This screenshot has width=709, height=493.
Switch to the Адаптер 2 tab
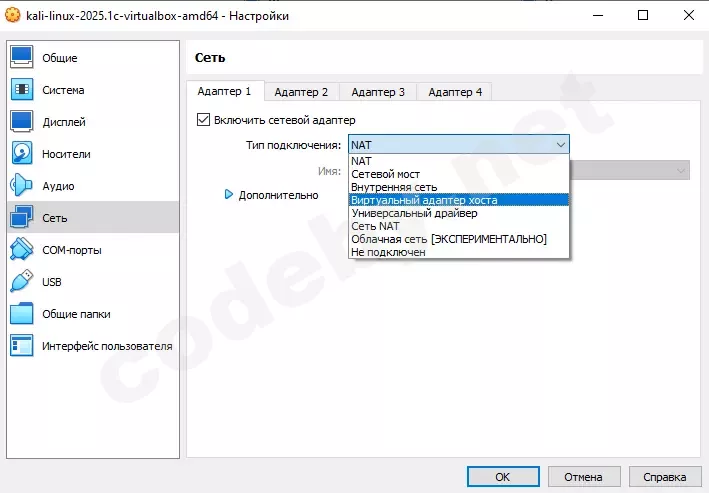(301, 92)
